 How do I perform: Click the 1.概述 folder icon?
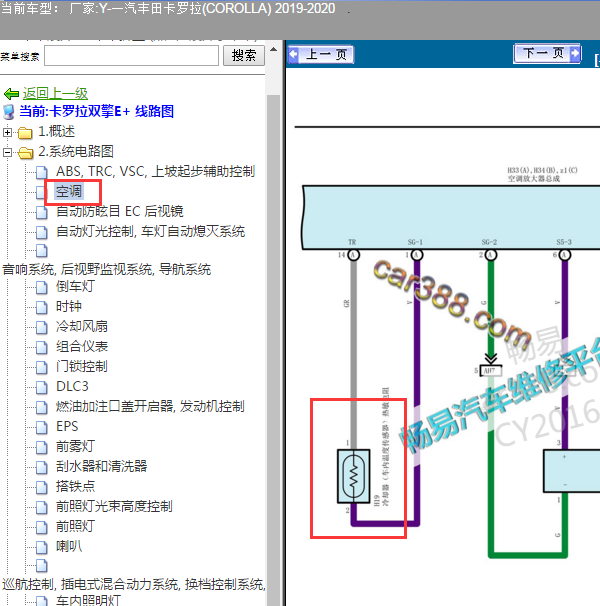[25, 133]
